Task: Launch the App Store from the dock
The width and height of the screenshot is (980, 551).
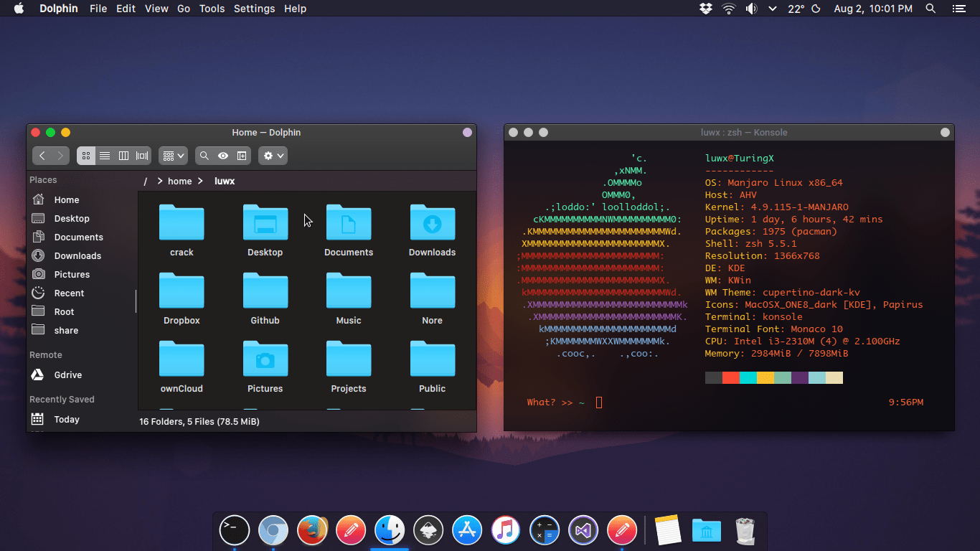Action: pyautogui.click(x=467, y=529)
